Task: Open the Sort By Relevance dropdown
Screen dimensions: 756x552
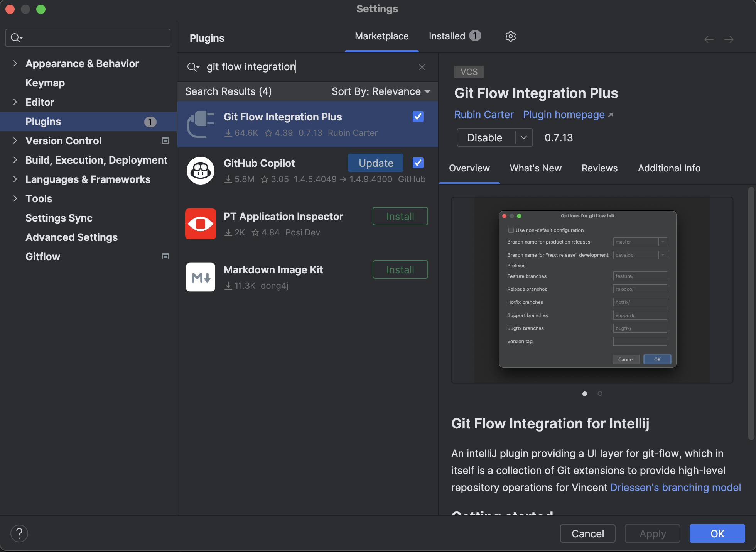Action: tap(380, 91)
